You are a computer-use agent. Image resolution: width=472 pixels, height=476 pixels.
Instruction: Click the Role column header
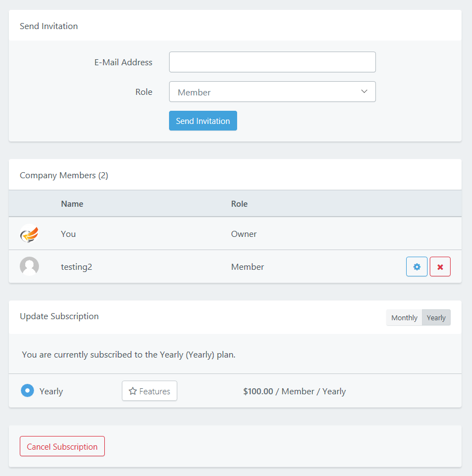[x=239, y=204]
